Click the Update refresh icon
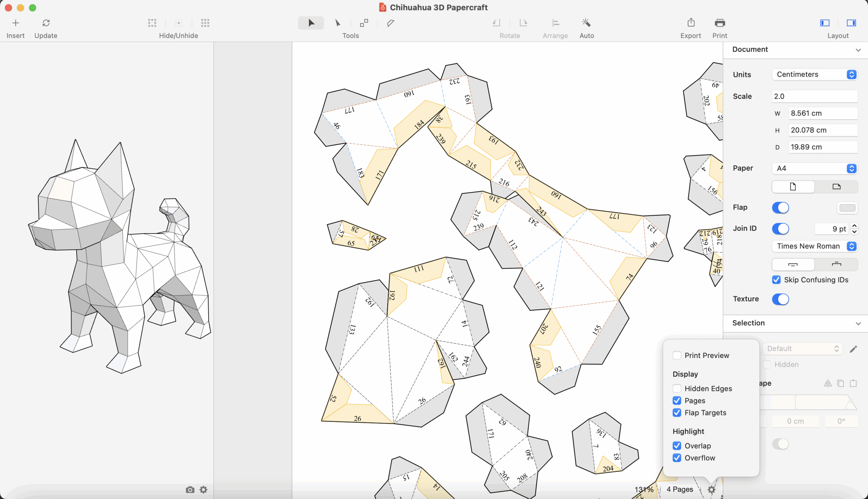Screen dimensions: 868x499 click(46, 23)
